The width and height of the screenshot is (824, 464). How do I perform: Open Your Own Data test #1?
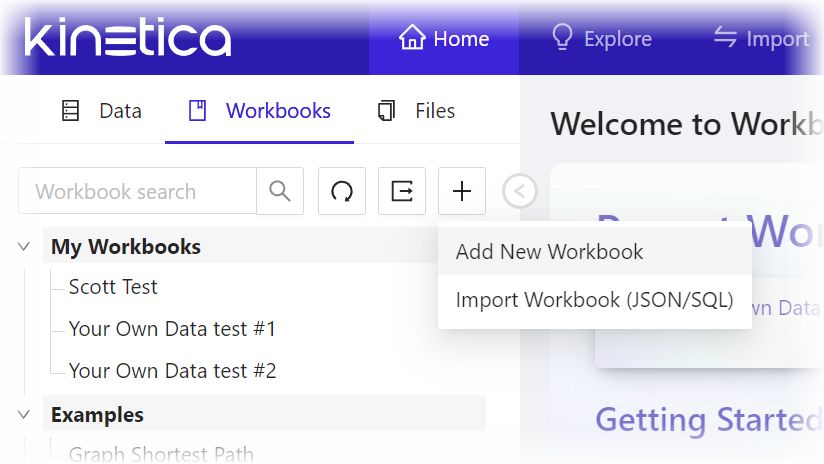coord(172,329)
